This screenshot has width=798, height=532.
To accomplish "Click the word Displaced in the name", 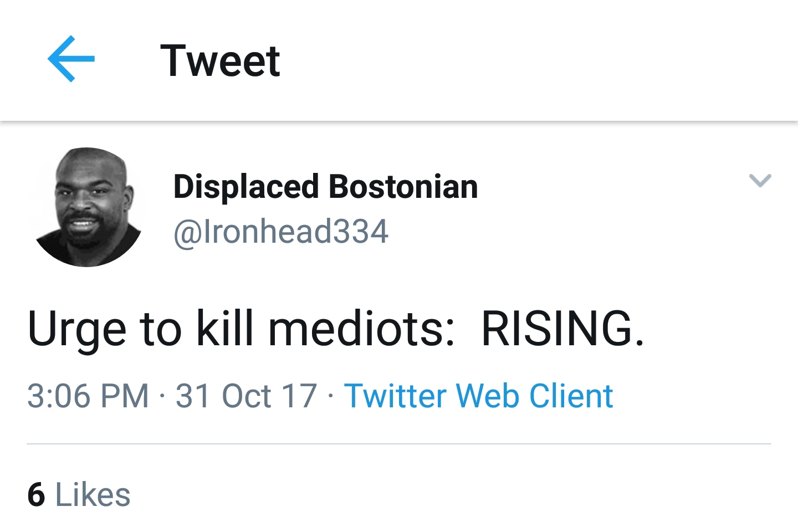I will 246,186.
